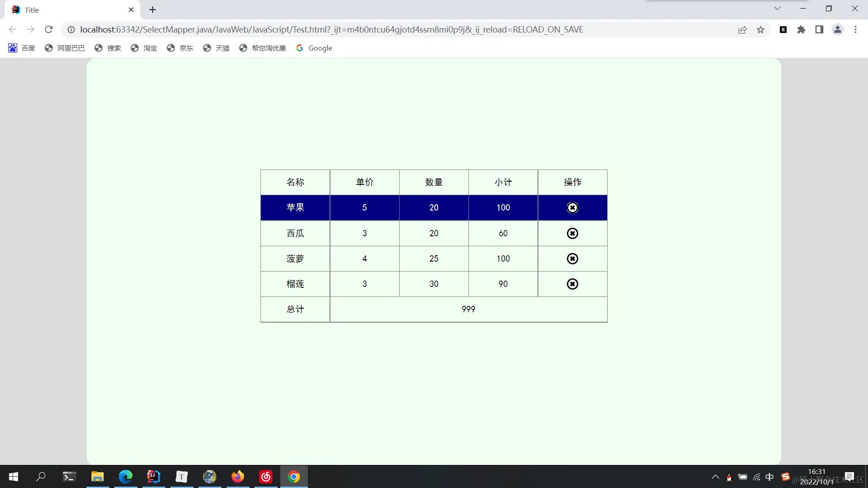Reload the current page
This screenshot has width=868, height=488.
(x=48, y=29)
